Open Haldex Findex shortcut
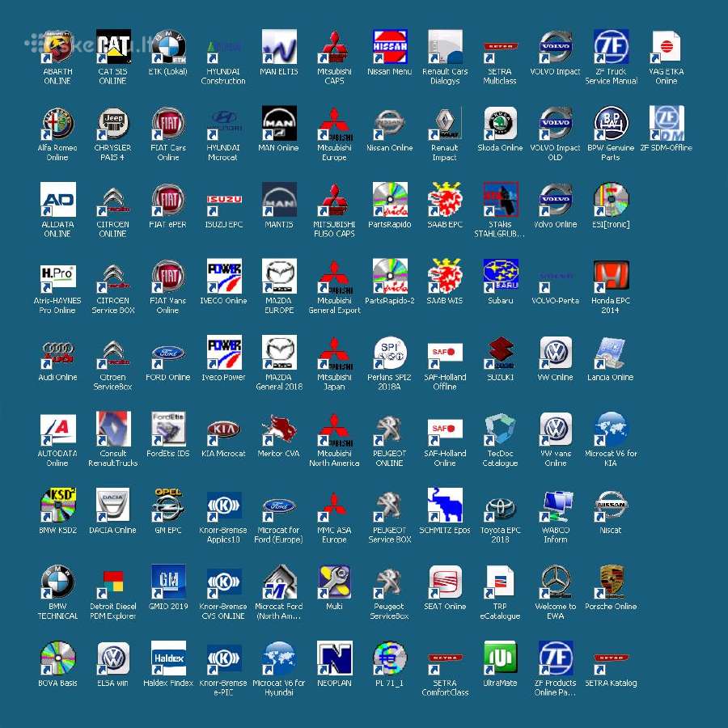The width and height of the screenshot is (728, 728). point(168,658)
